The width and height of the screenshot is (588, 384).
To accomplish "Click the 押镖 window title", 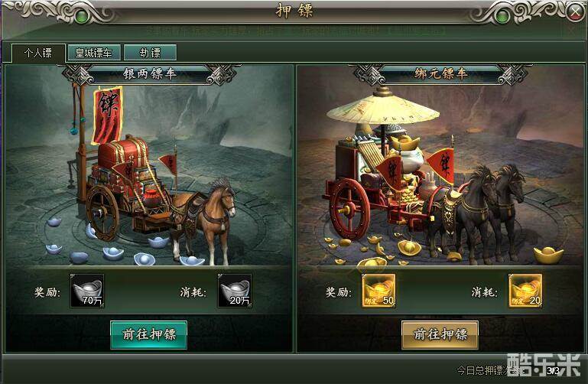I will coord(294,11).
